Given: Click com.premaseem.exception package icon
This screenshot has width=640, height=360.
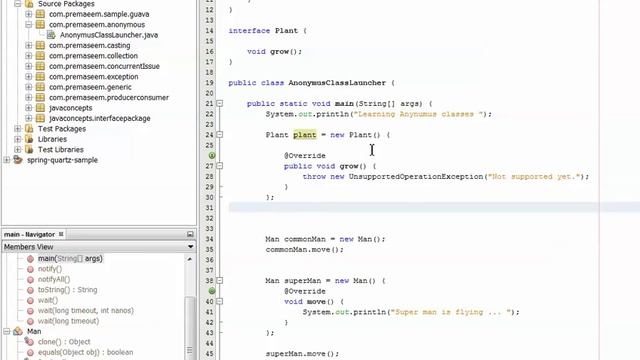Looking at the screenshot, I should (40, 76).
